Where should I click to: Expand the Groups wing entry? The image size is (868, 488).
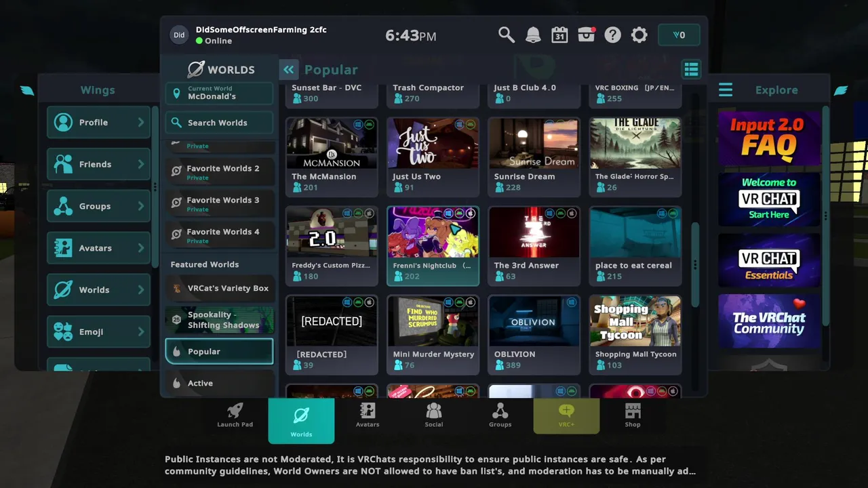pyautogui.click(x=98, y=206)
